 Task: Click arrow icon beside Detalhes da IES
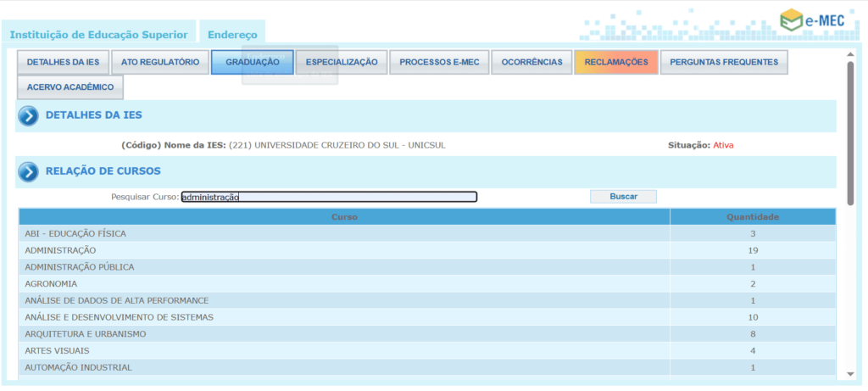click(x=29, y=116)
